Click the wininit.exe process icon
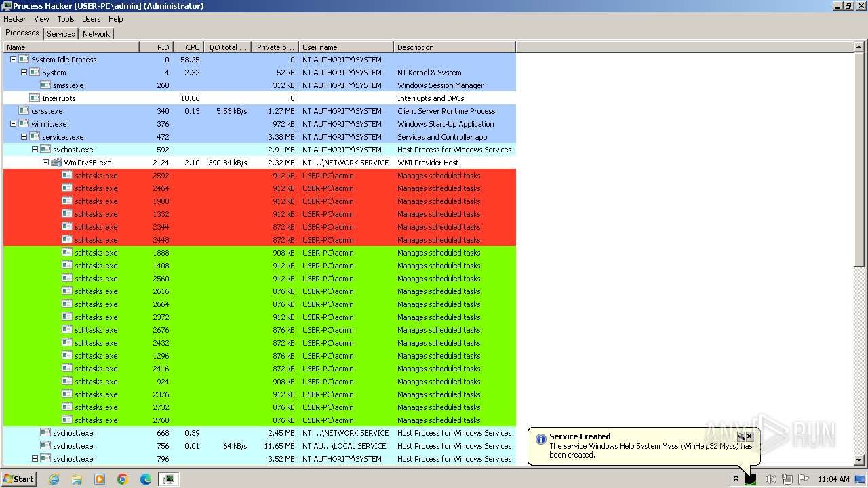Image resolution: width=868 pixels, height=488 pixels. pos(24,124)
